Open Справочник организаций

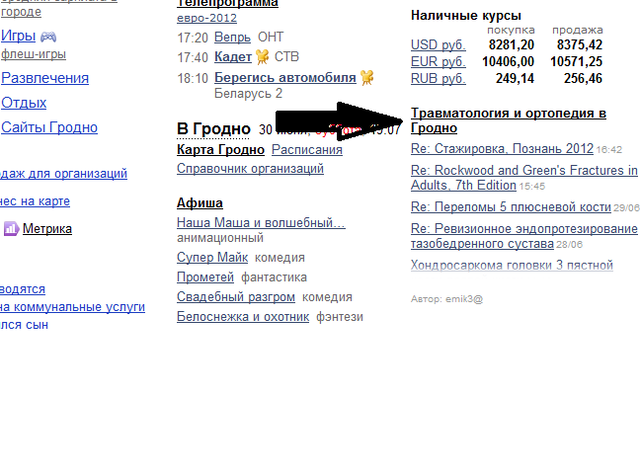coord(250,169)
